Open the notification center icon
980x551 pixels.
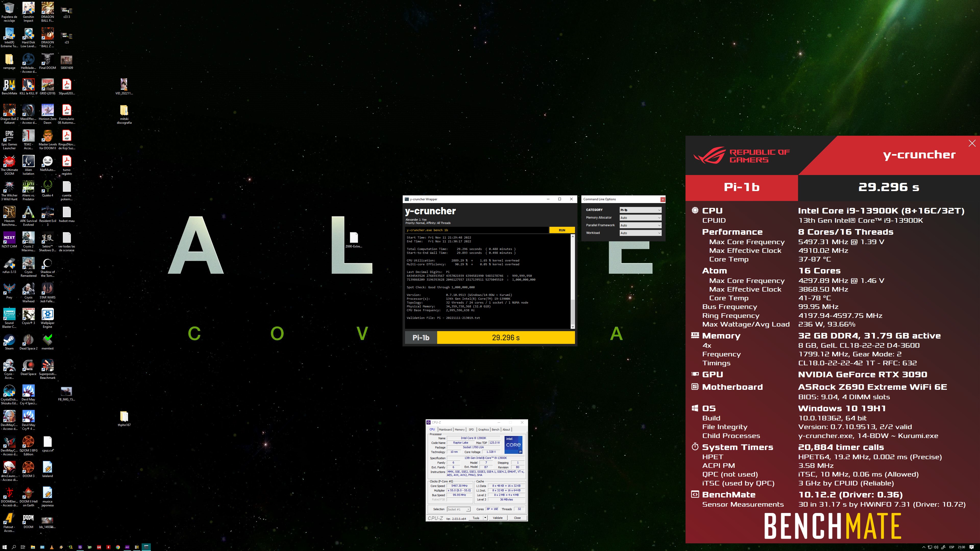pos(972,547)
